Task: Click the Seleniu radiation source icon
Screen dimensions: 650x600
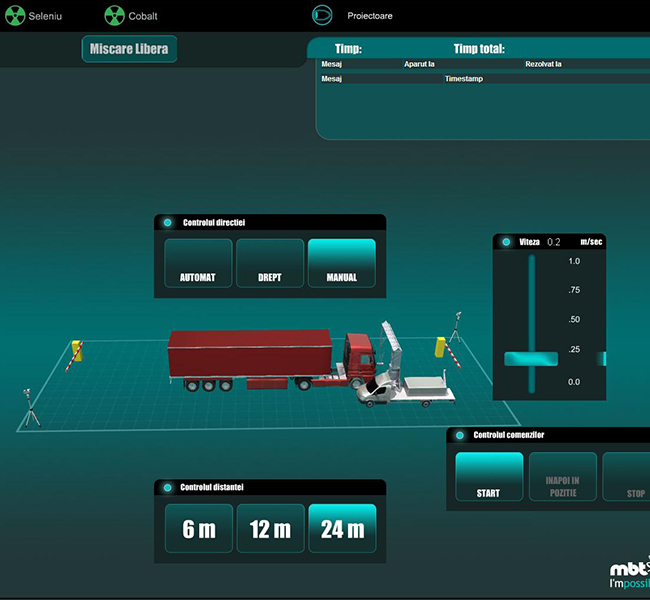Action: tap(15, 16)
